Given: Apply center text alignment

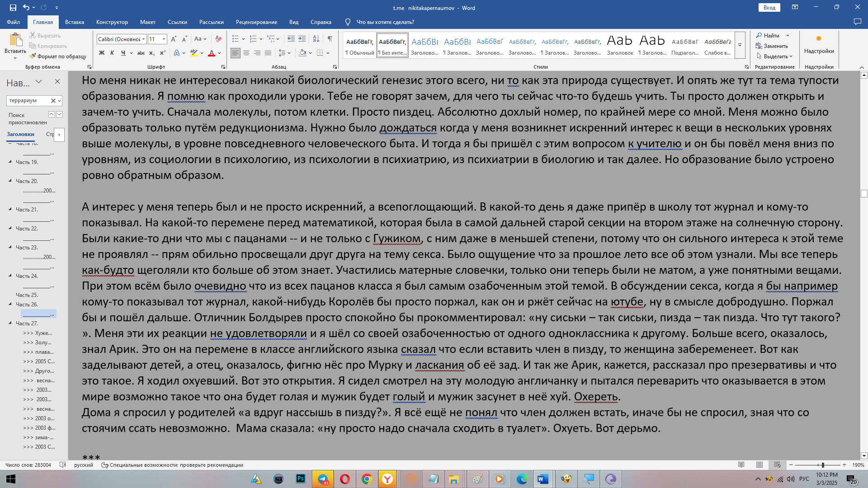Looking at the screenshot, I should pyautogui.click(x=246, y=53).
